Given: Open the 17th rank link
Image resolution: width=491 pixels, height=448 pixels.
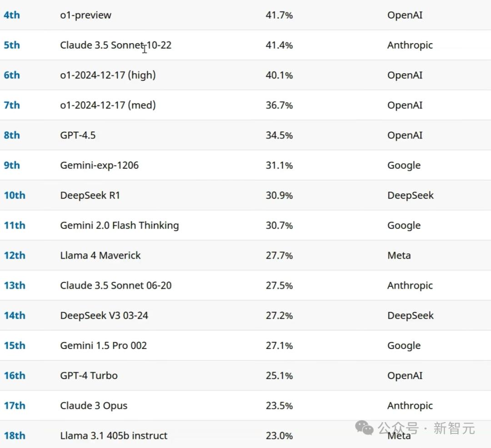Looking at the screenshot, I should 15,405.
